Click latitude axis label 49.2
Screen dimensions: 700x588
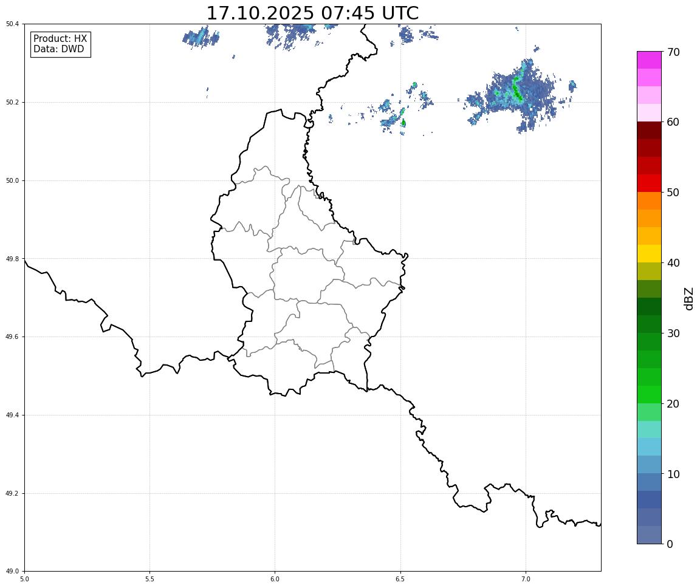click(12, 493)
